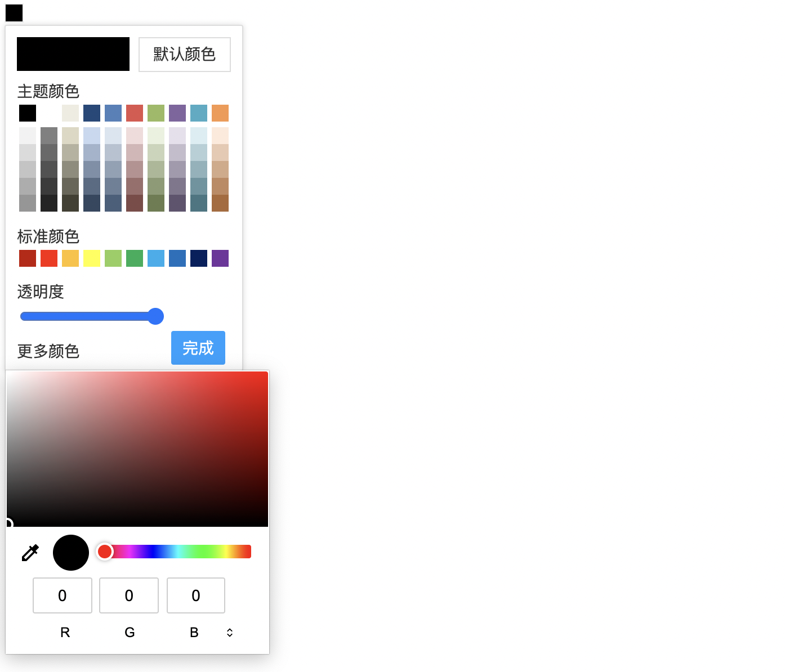Screen dimensions: 785x672
Task: Click the round black current color preview
Action: coord(71,553)
